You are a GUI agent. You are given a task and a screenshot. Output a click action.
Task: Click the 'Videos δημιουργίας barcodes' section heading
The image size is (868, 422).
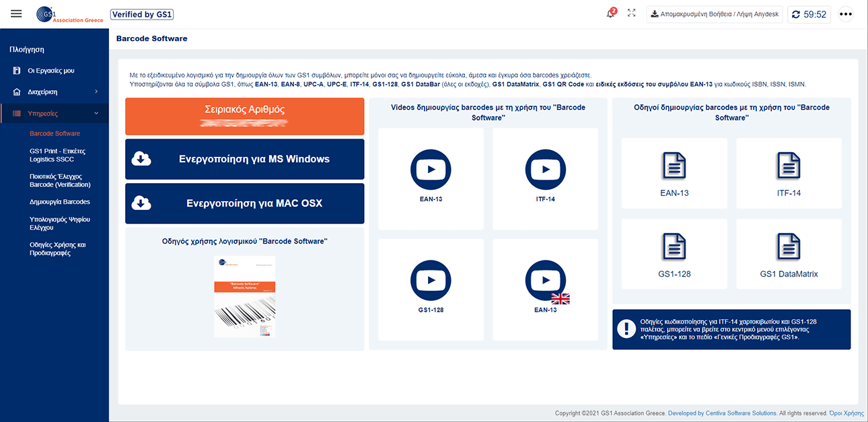pyautogui.click(x=488, y=112)
